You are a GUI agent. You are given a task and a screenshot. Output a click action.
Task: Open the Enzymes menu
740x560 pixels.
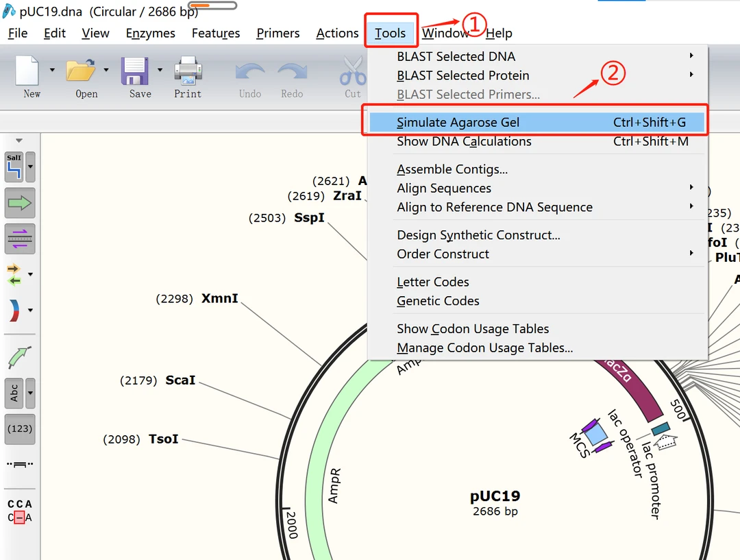[150, 33]
